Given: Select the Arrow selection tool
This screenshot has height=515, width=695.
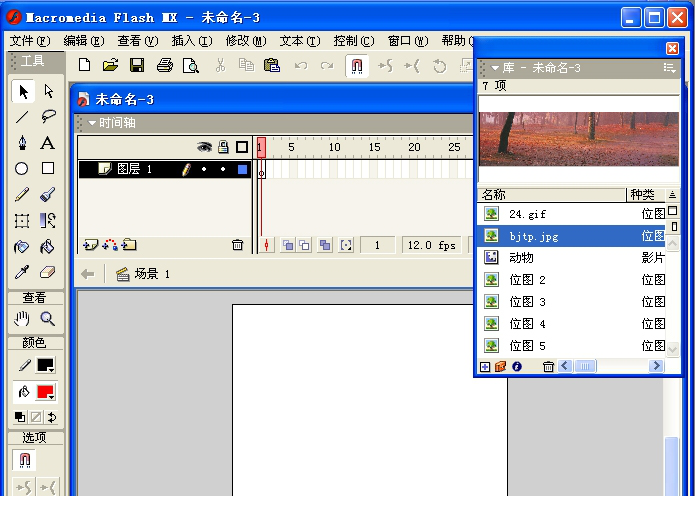Looking at the screenshot, I should click(22, 91).
